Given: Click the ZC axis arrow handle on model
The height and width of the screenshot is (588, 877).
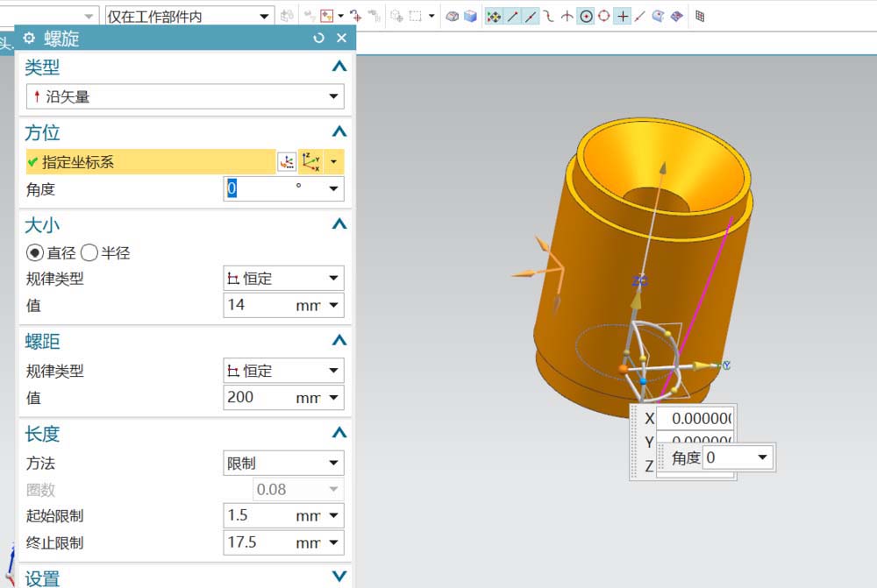Looking at the screenshot, I should [637, 301].
